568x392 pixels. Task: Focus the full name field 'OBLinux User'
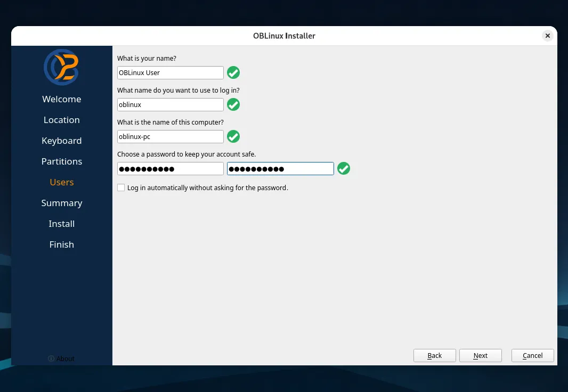[171, 73]
